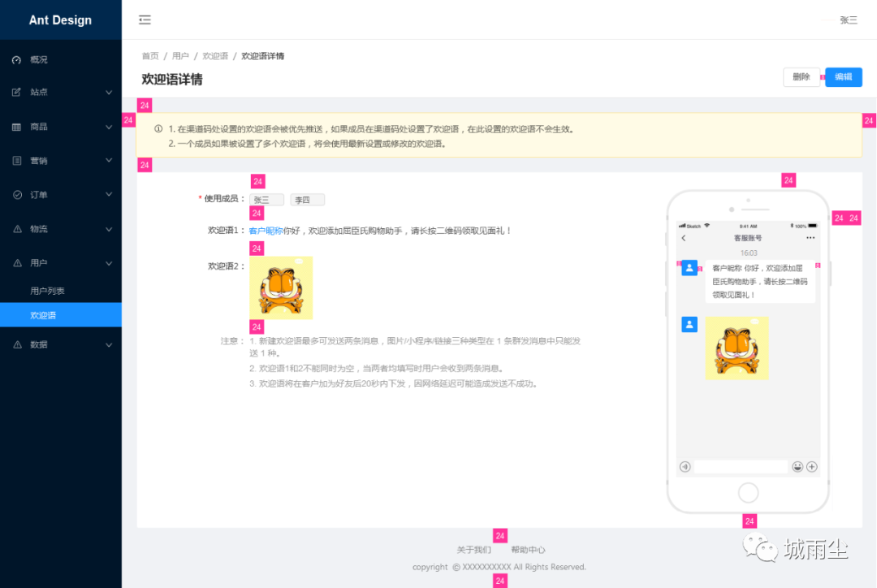The height and width of the screenshot is (588, 877).
Task: Tap the emoji icon in phone preview
Action: pos(797,467)
